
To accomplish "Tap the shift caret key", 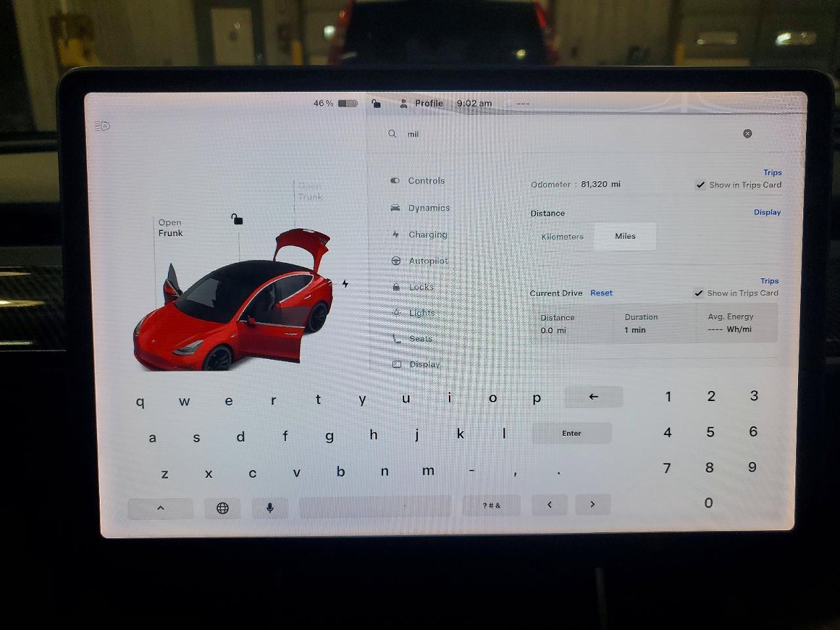I will click(161, 508).
